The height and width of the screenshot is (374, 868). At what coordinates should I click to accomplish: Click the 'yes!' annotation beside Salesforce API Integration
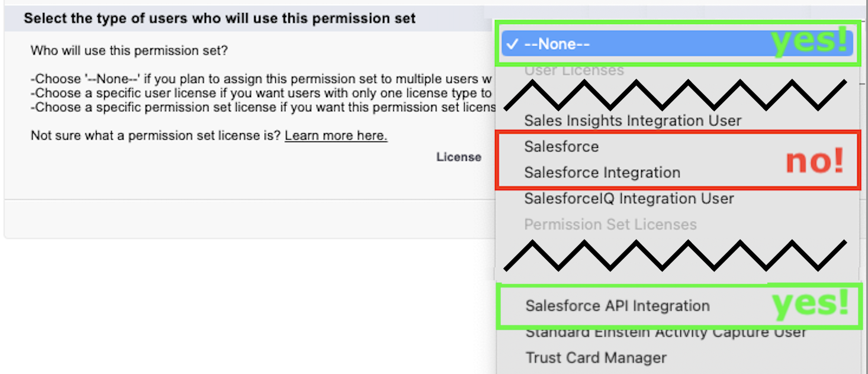pyautogui.click(x=811, y=303)
